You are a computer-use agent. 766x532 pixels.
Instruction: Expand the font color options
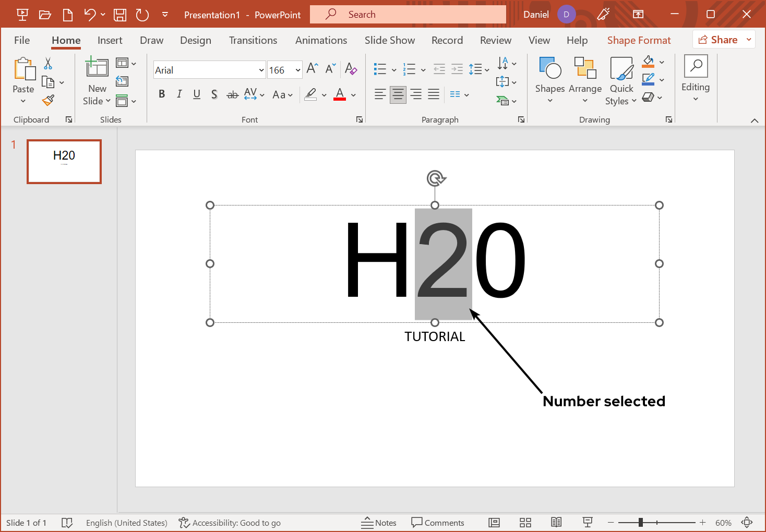(x=353, y=94)
